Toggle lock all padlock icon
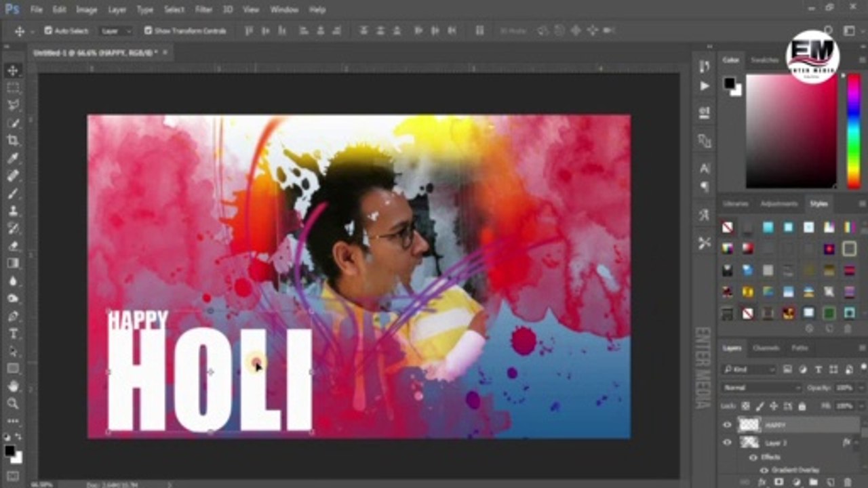868x488 pixels. pos(802,406)
